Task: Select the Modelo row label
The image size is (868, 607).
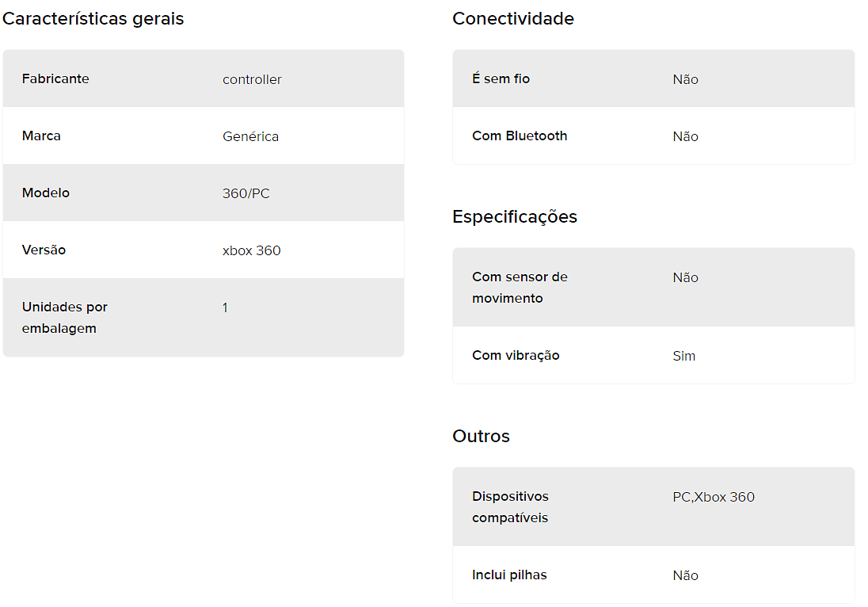Action: coord(46,193)
